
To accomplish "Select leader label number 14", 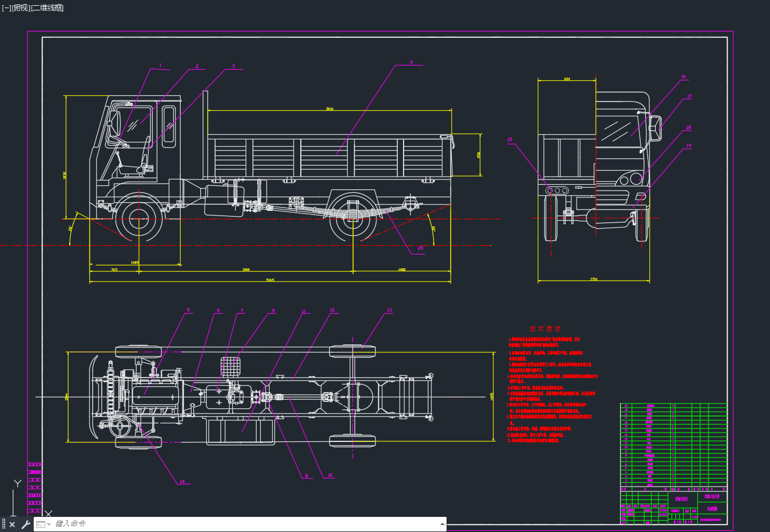I will pos(182,481).
